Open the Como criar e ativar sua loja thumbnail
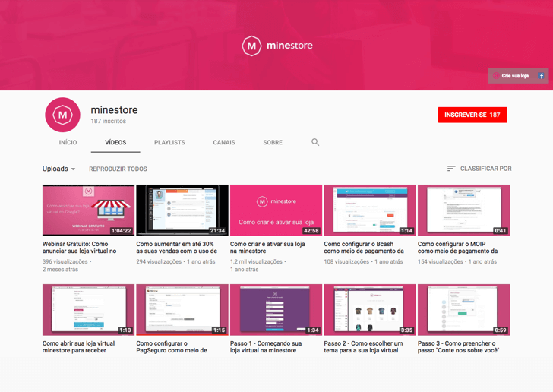 click(276, 210)
